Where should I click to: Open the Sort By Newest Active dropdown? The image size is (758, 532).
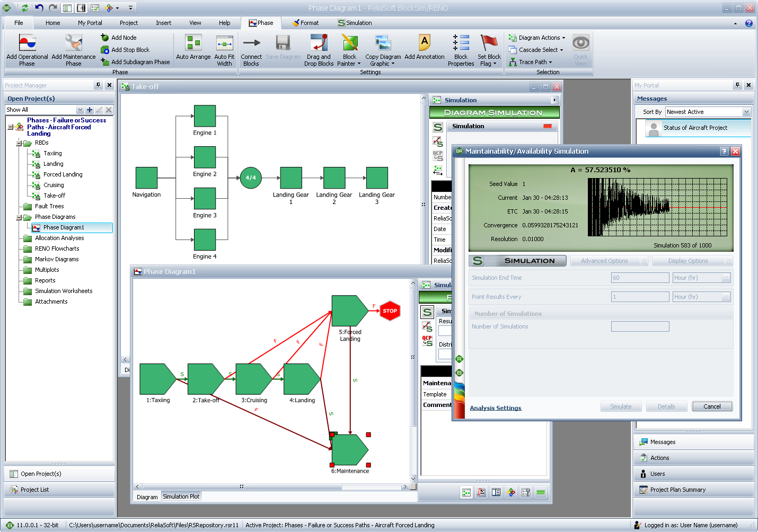click(x=746, y=112)
